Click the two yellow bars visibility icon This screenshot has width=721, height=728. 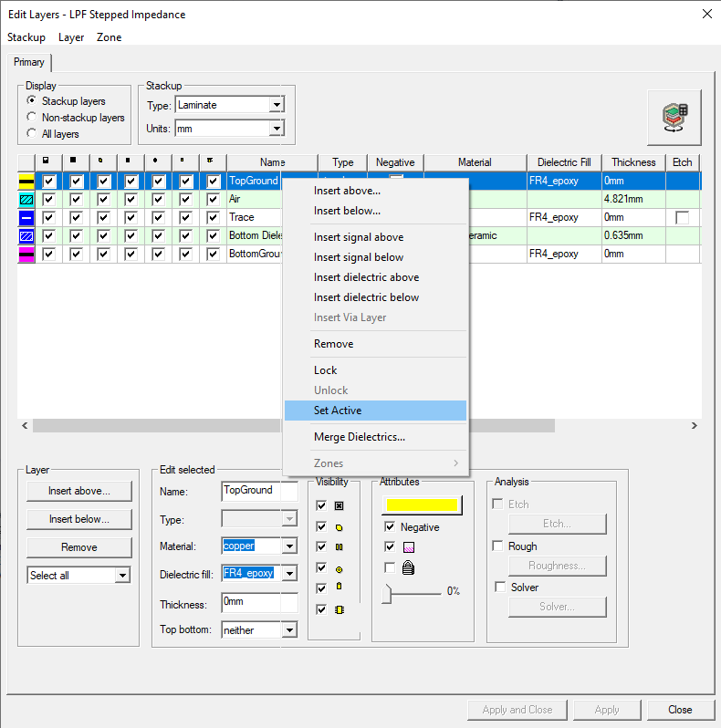(x=340, y=547)
